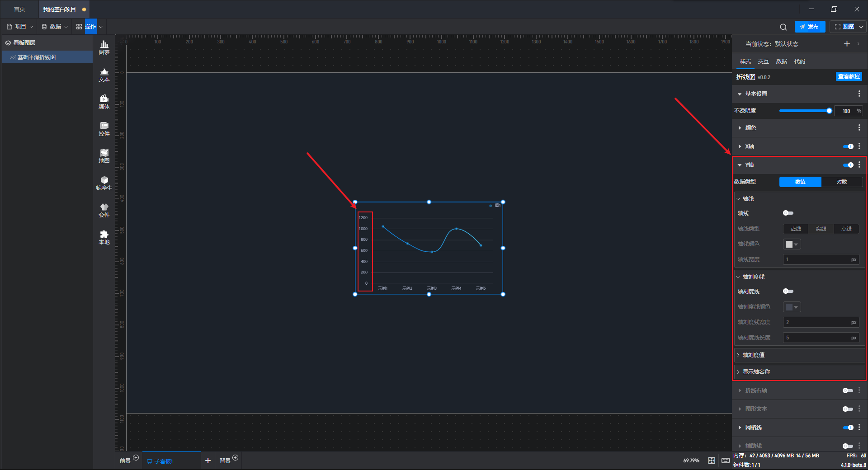The image size is (868, 470).
Task: Click the 看板图层 layers icon
Action: [x=8, y=43]
